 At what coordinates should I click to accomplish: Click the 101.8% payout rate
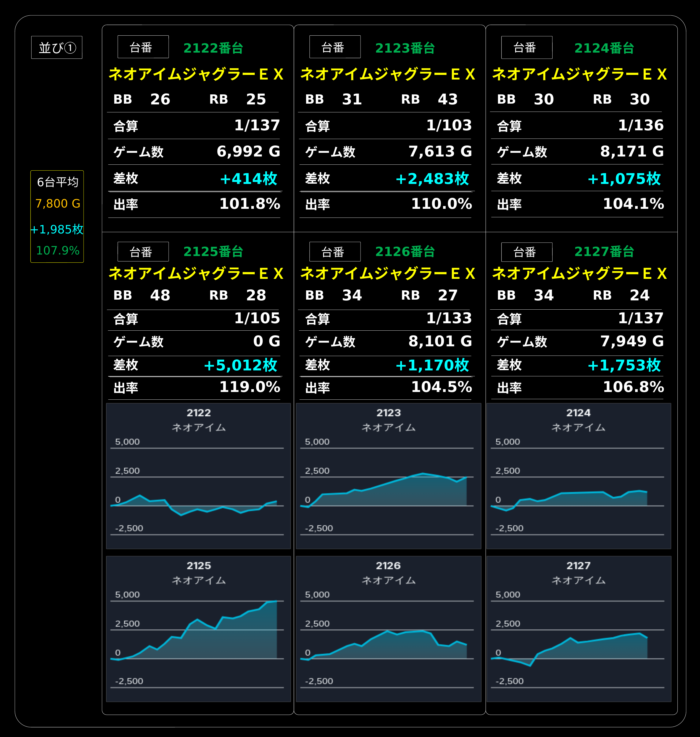[x=250, y=204]
